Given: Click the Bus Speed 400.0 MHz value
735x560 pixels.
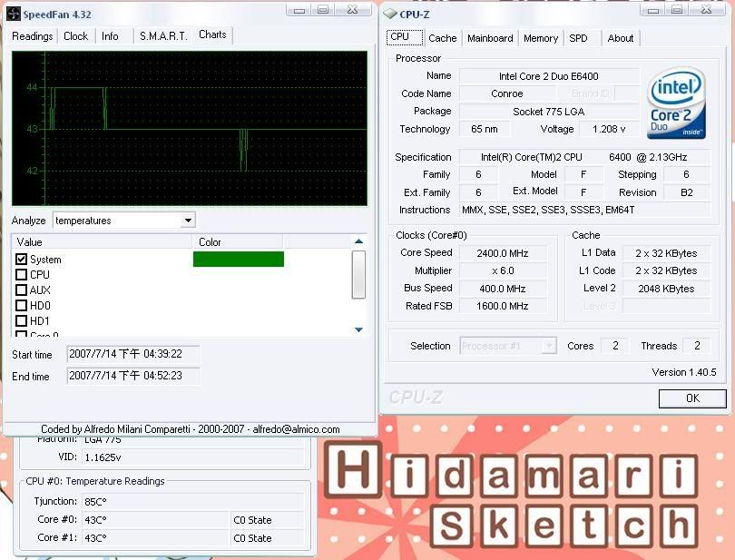Looking at the screenshot, I should pyautogui.click(x=503, y=289).
